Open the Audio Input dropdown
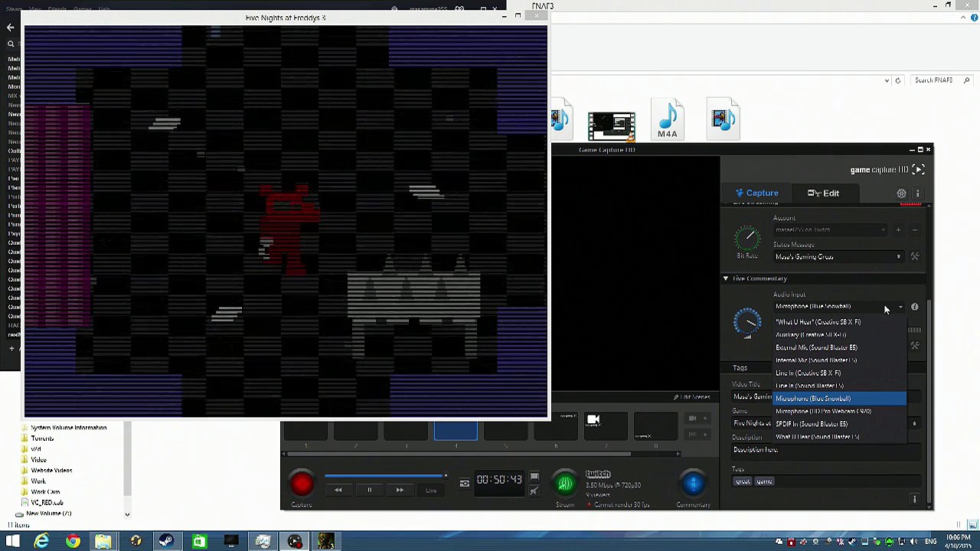The height and width of the screenshot is (551, 980). click(x=838, y=306)
